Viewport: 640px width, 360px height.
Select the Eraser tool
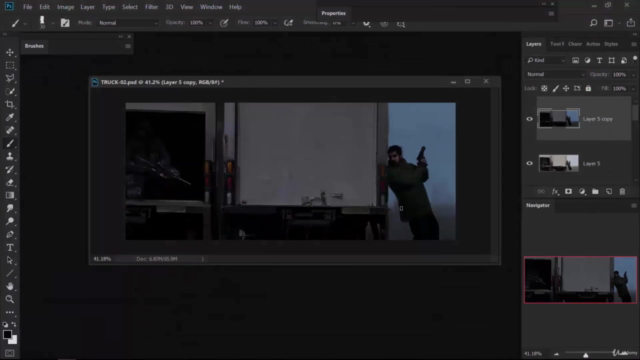pyautogui.click(x=10, y=182)
